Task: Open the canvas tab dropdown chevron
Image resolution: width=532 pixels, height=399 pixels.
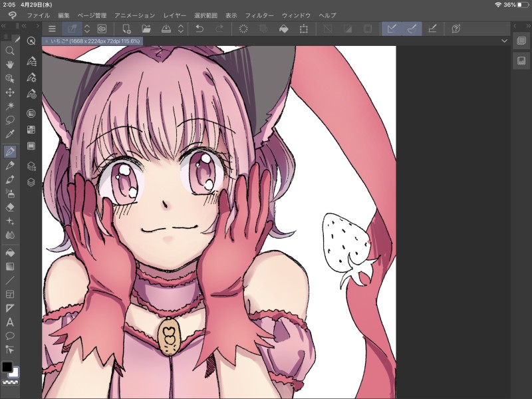Action: 505,41
